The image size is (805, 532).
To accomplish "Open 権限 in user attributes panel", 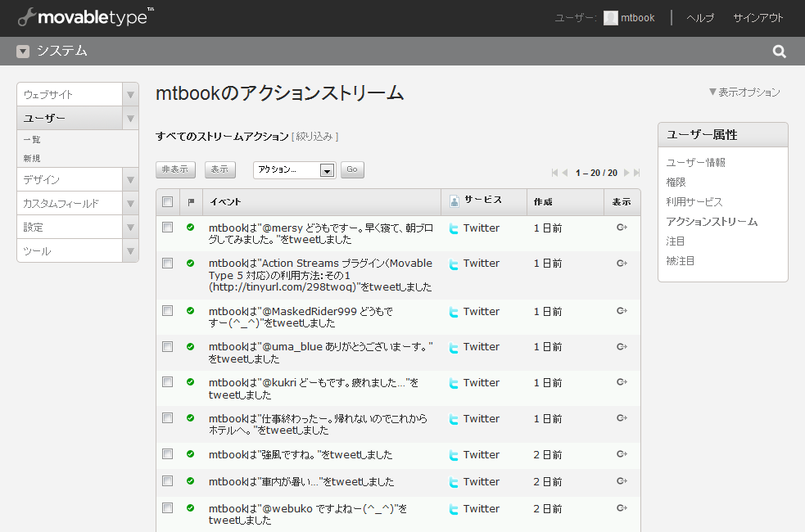I will (676, 183).
